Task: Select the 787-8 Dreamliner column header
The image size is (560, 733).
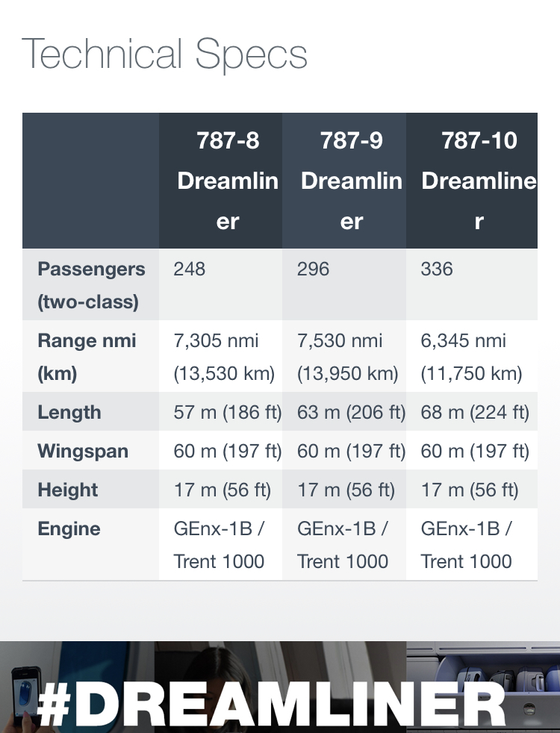Action: pyautogui.click(x=227, y=181)
